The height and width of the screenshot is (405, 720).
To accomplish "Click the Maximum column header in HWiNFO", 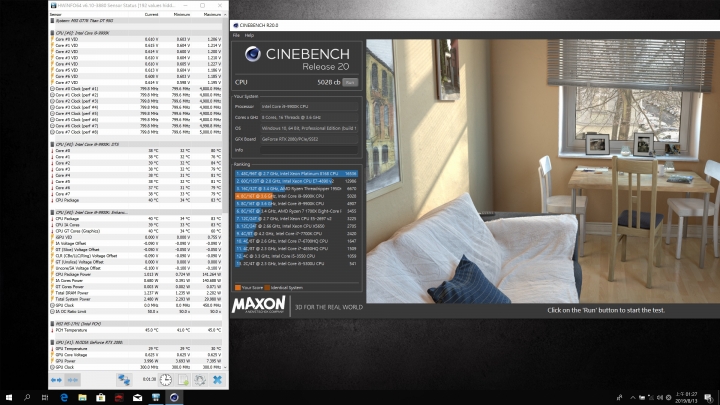I will point(212,15).
